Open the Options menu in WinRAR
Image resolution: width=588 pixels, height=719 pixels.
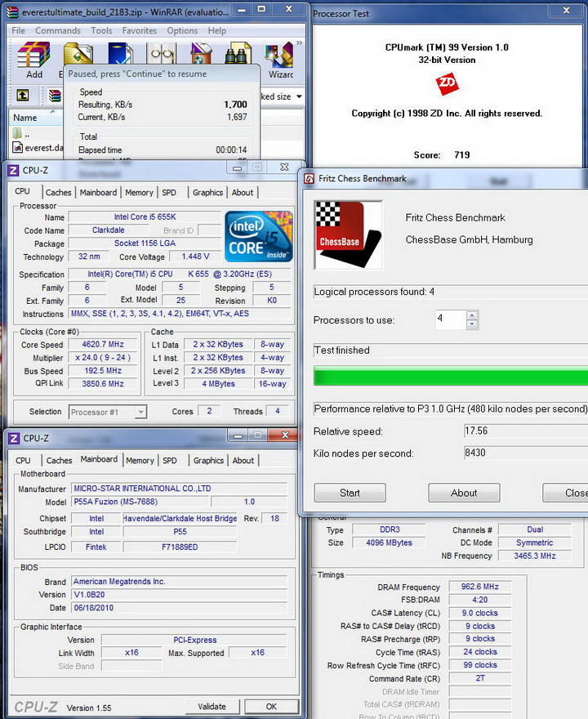click(x=182, y=31)
